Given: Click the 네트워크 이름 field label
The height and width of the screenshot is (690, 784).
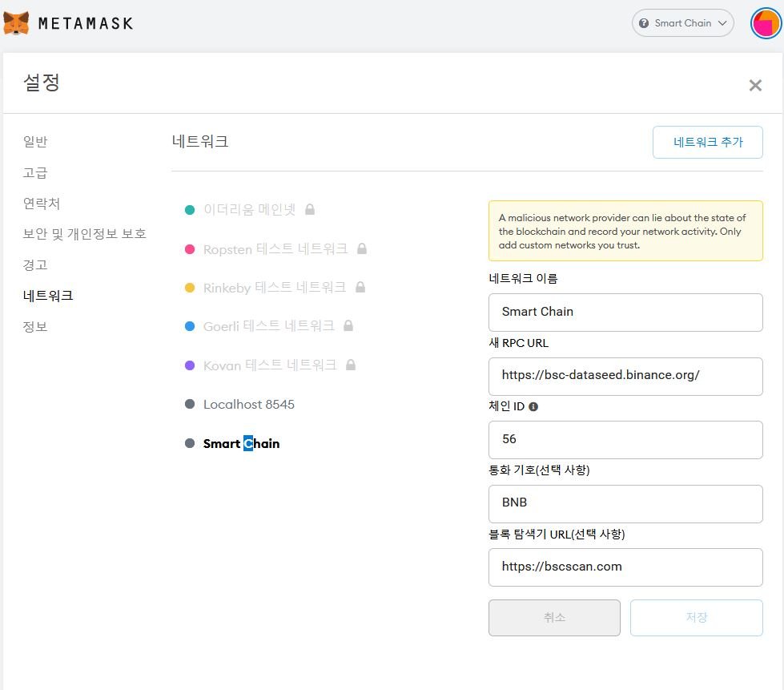Looking at the screenshot, I should [x=523, y=278].
